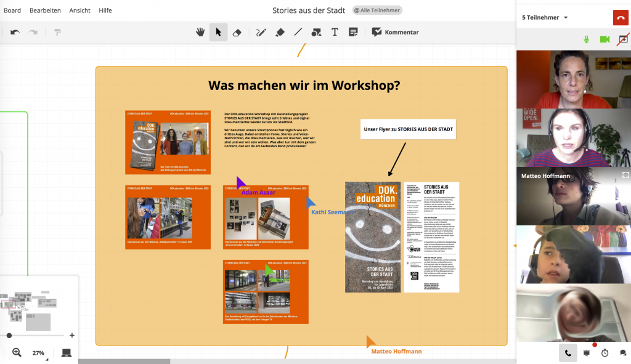Viewport: 631px width, 364px height.
Task: Select the shop window exhibition slide
Action: 266,292
